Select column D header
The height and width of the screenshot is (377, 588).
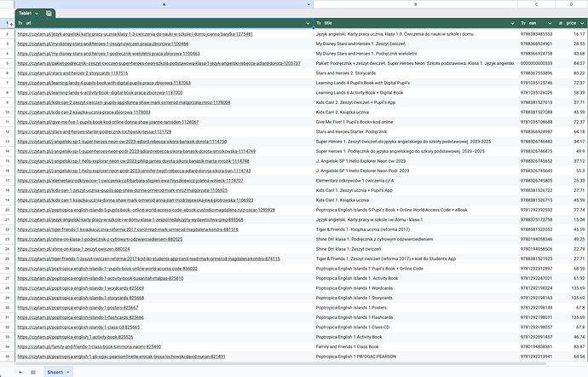pyautogui.click(x=572, y=4)
